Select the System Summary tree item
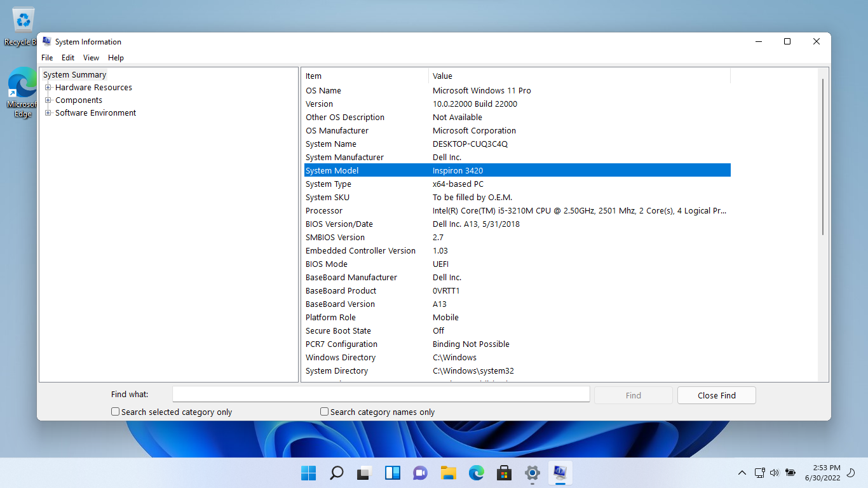This screenshot has width=868, height=488. (74, 74)
